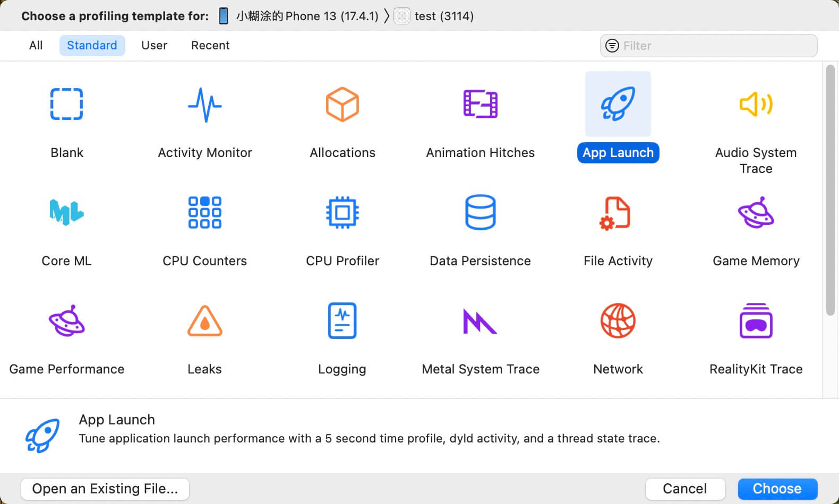Screen dimensions: 839x504
Task: Click the template list vertical scrollbar
Action: pos(831,190)
